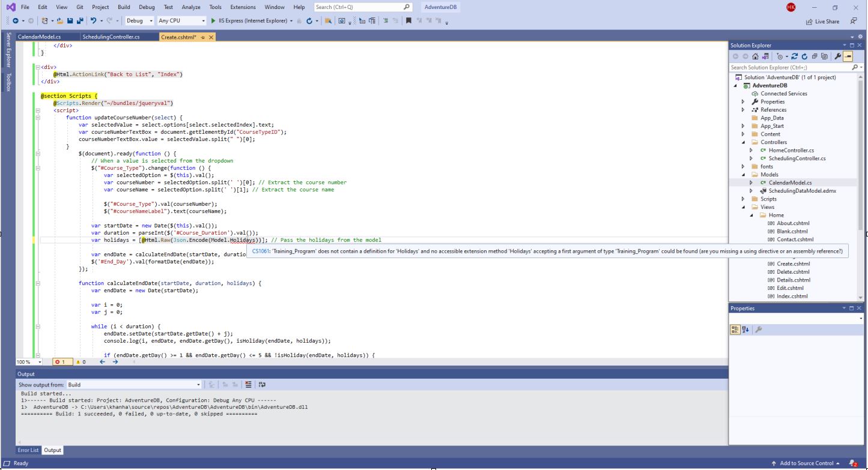868x470 pixels.
Task: Toggle Preview Selected Items in Solution Explorer
Action: click(848, 56)
